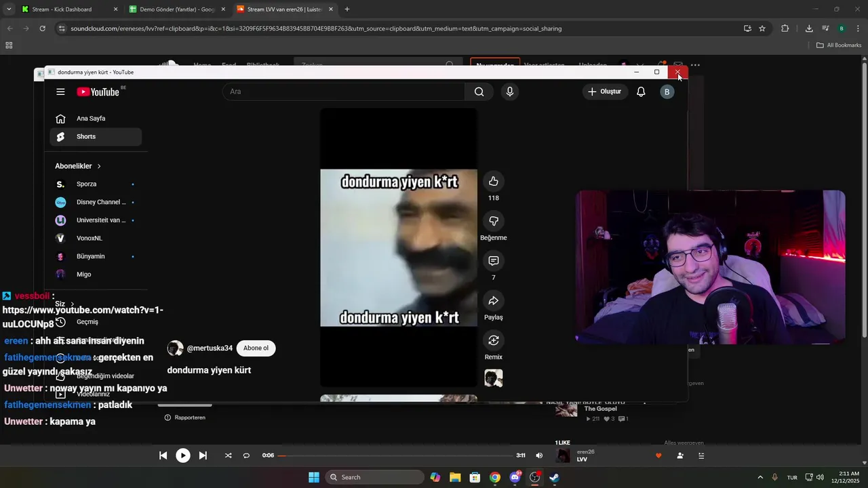Open Chrome downloads
The width and height of the screenshot is (868, 488).
click(x=809, y=28)
